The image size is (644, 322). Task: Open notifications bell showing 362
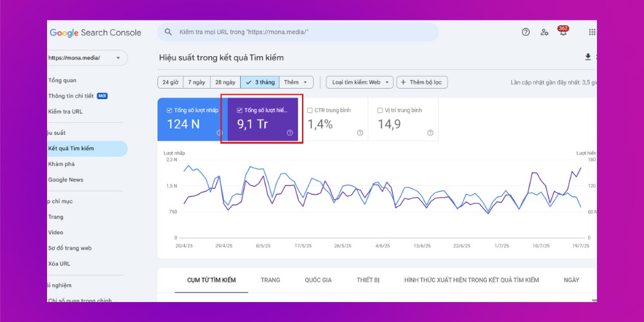point(563,32)
